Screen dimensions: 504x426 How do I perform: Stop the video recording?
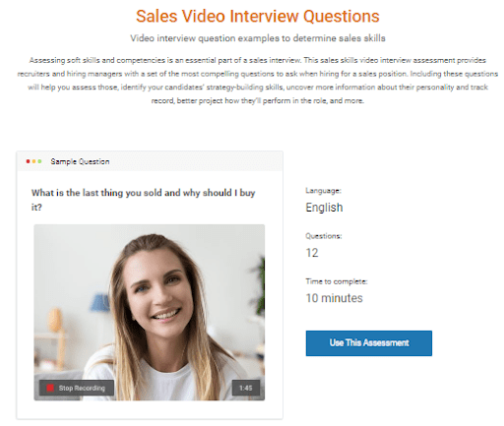coord(77,388)
